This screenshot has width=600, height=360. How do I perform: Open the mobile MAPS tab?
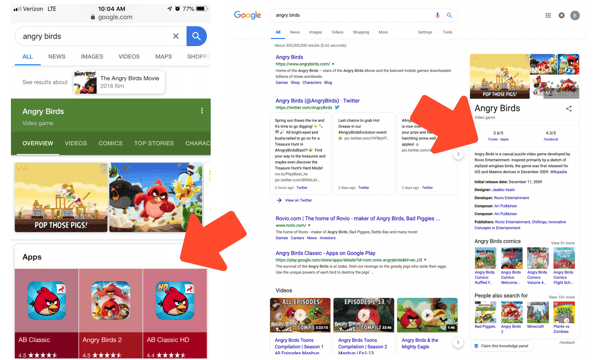tap(163, 57)
